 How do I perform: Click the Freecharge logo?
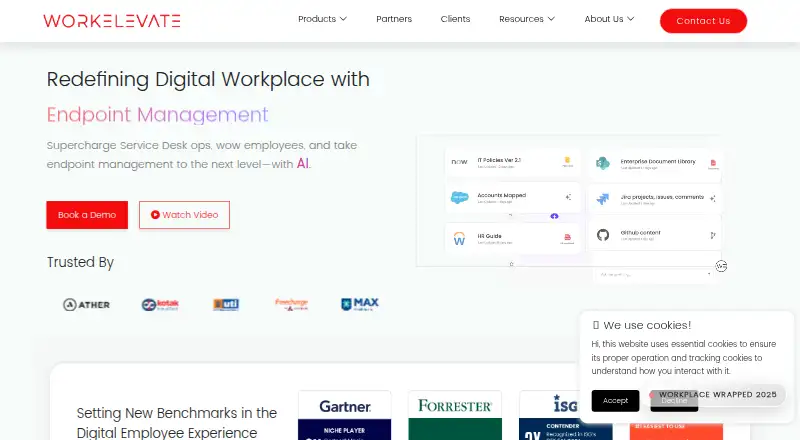click(291, 304)
